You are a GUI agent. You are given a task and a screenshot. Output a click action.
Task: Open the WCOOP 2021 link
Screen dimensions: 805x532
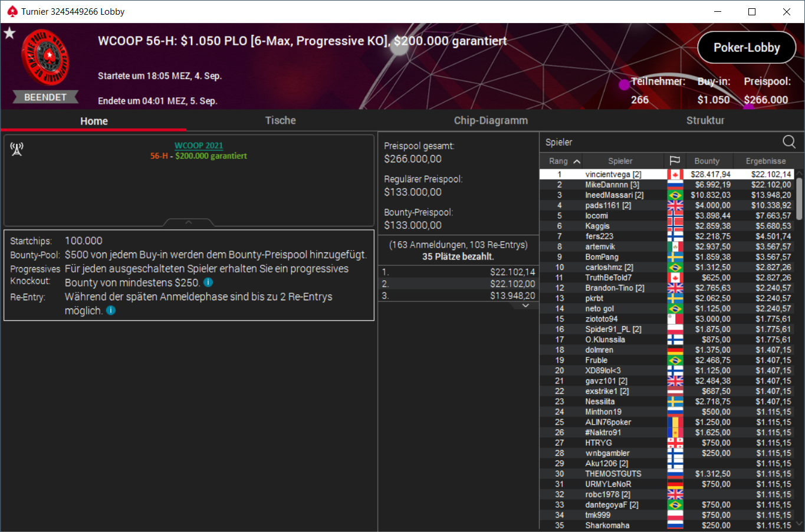[199, 146]
